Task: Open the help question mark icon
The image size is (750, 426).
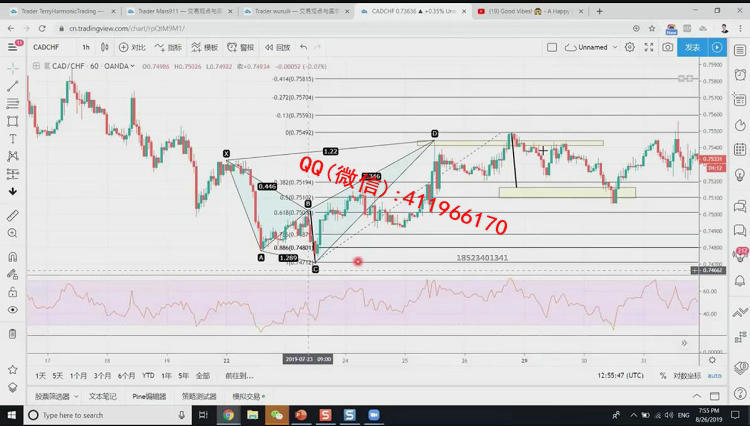Action: click(x=740, y=393)
